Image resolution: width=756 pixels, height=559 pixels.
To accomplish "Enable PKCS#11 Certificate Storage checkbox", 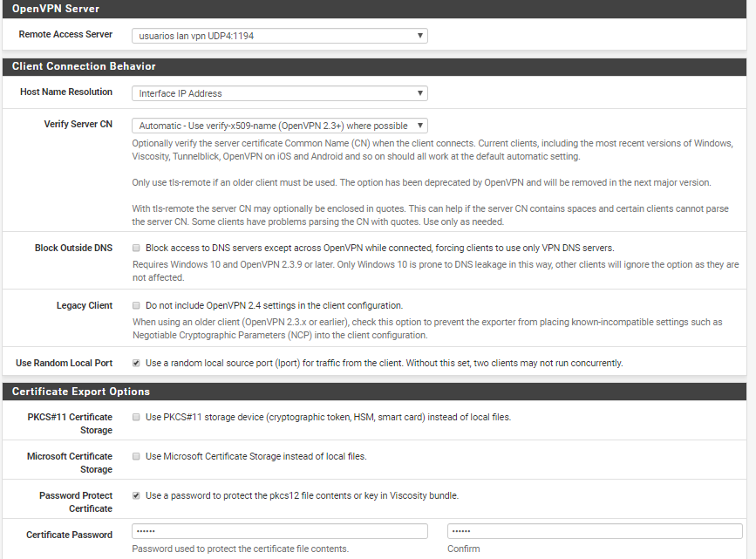I will coord(136,417).
